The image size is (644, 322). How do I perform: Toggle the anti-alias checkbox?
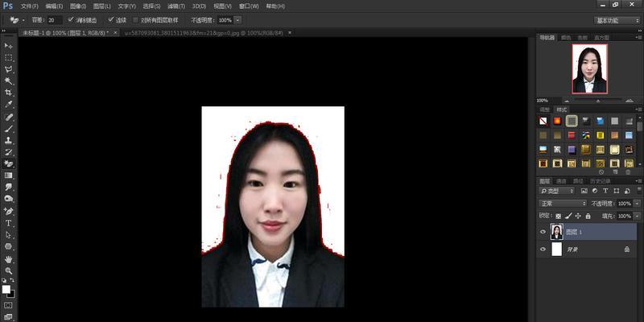pos(71,19)
